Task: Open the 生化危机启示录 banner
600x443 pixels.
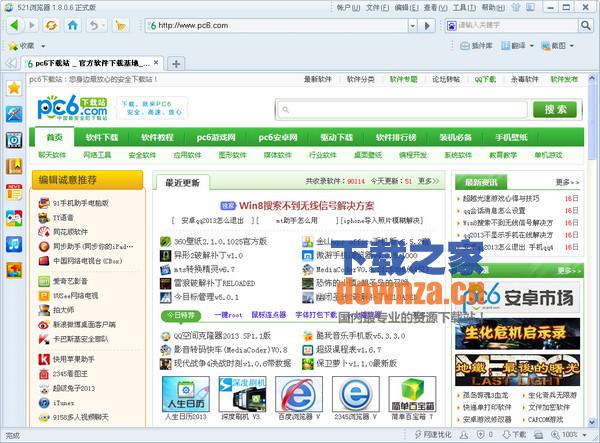Action: tap(517, 334)
